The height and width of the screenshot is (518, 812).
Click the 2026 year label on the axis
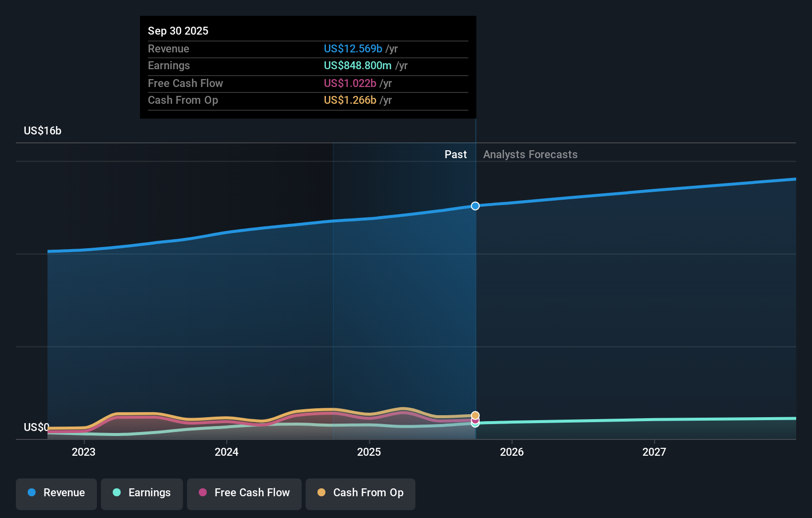point(512,451)
